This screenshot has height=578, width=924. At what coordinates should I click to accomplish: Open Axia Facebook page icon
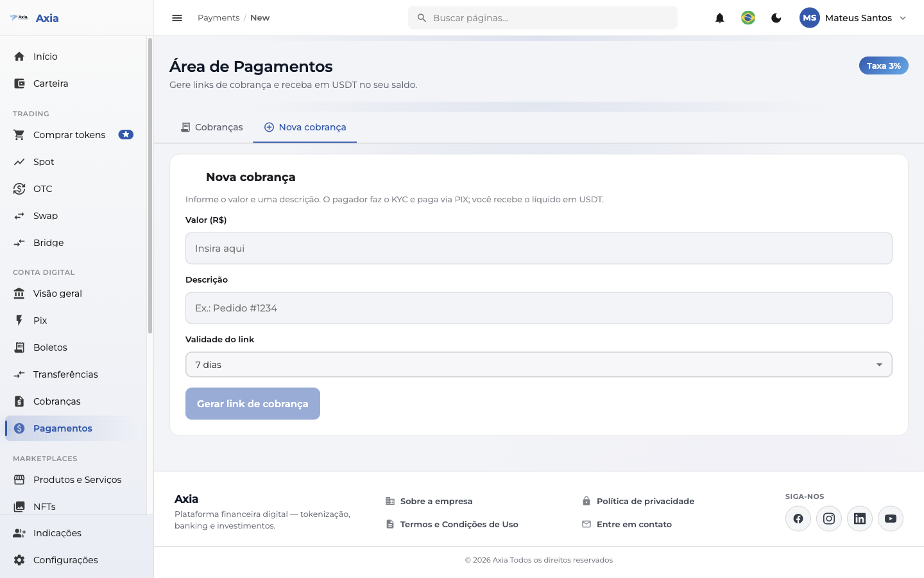798,519
